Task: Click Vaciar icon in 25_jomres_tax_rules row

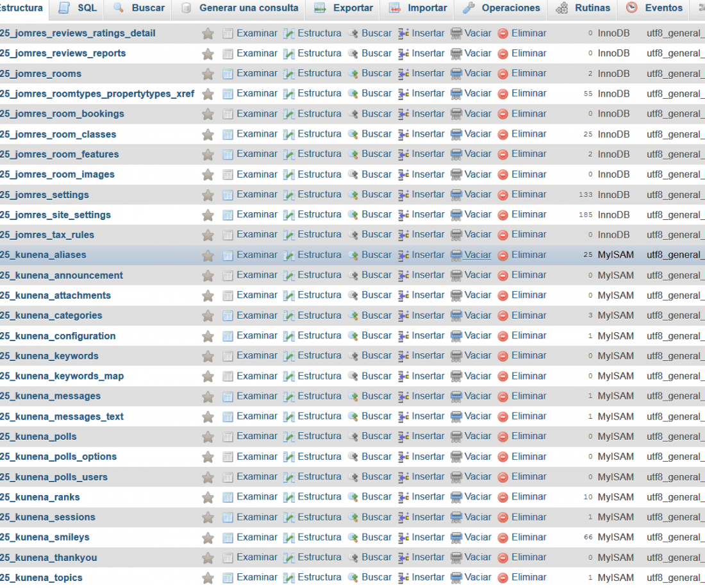Action: (456, 235)
